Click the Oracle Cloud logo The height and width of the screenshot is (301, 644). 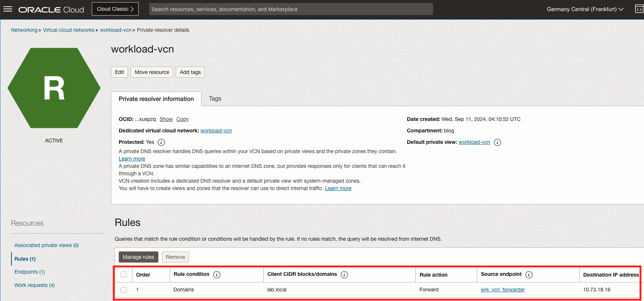coord(51,10)
